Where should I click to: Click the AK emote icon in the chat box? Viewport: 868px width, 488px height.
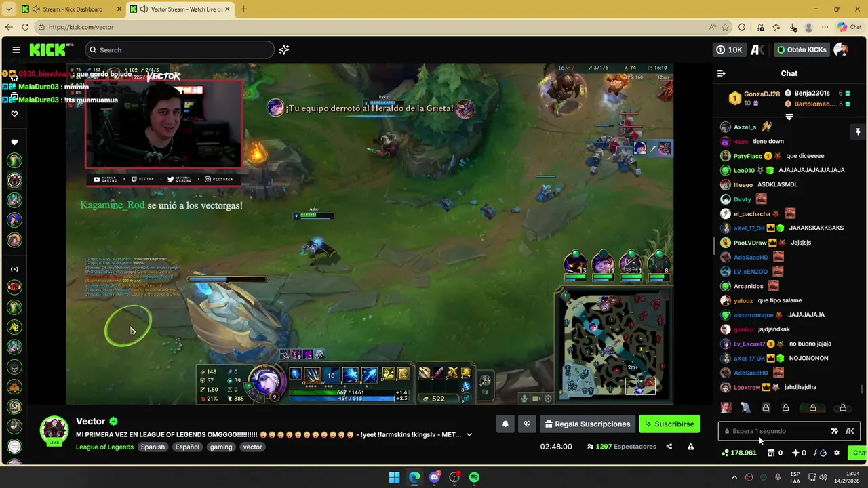850,431
